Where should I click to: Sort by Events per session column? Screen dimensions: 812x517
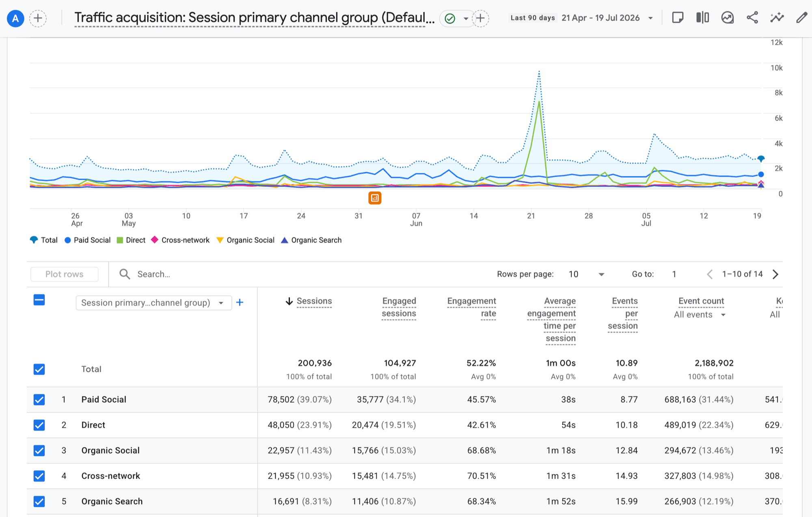pyautogui.click(x=623, y=313)
